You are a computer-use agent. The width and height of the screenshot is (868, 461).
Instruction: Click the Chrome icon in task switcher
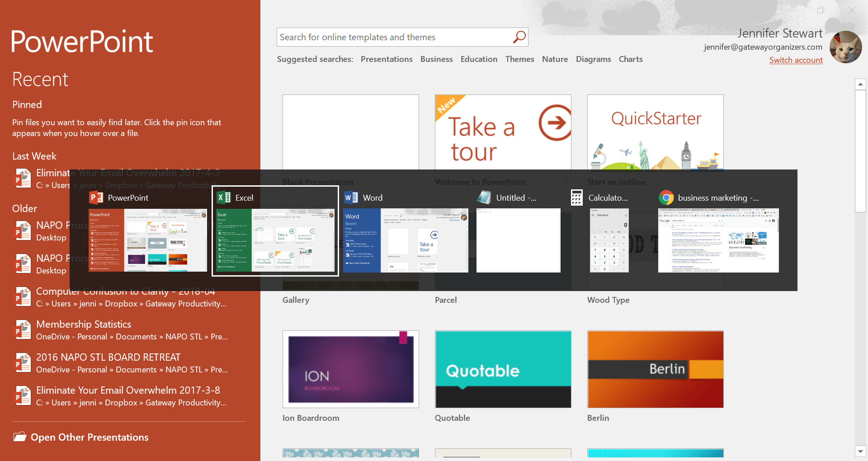click(x=666, y=198)
